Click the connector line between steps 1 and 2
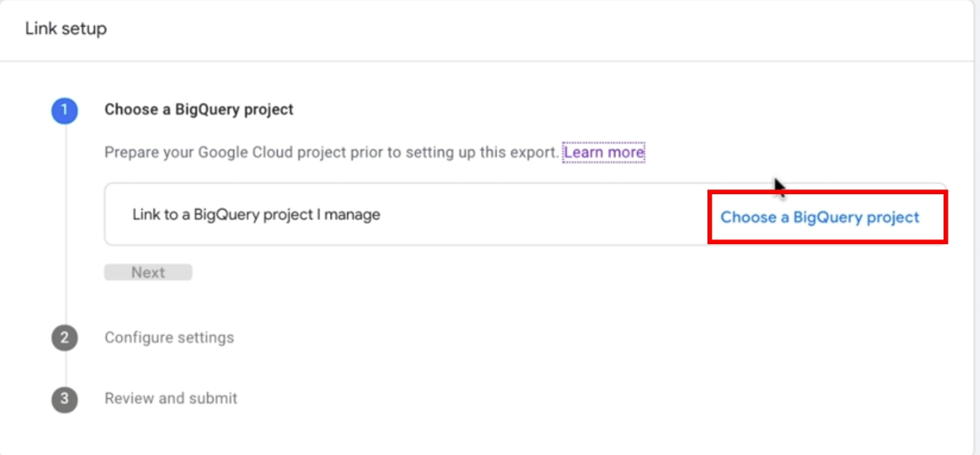The height and width of the screenshot is (455, 980). 65,224
